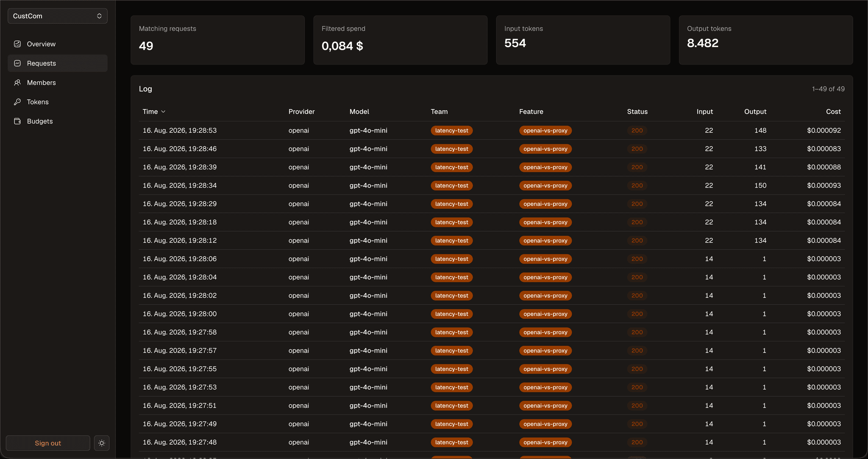Click the Team column header
This screenshot has width=868, height=459.
click(x=439, y=112)
